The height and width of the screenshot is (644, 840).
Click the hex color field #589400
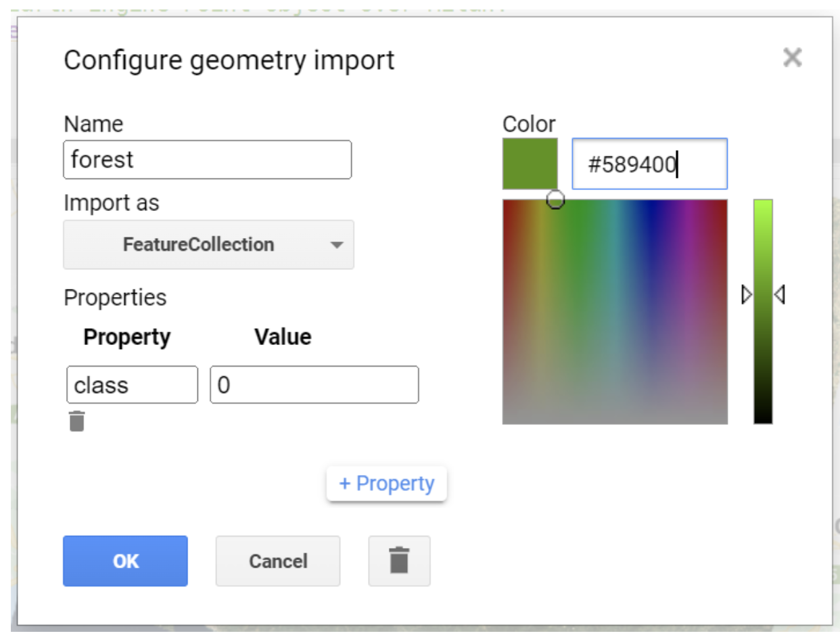(649, 164)
